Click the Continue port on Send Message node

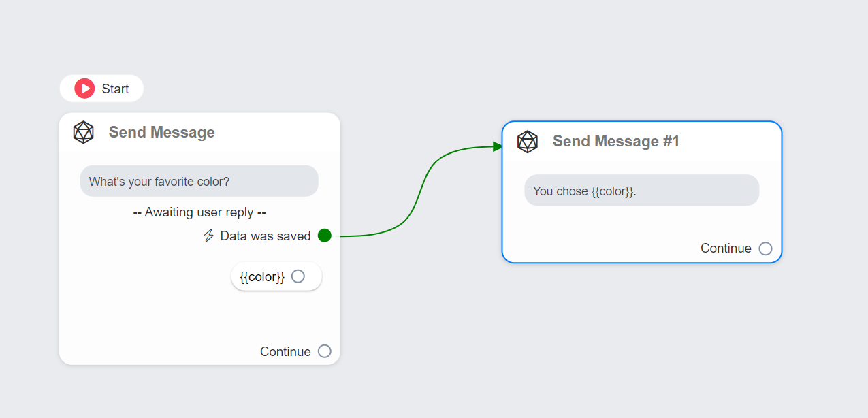pyautogui.click(x=325, y=351)
